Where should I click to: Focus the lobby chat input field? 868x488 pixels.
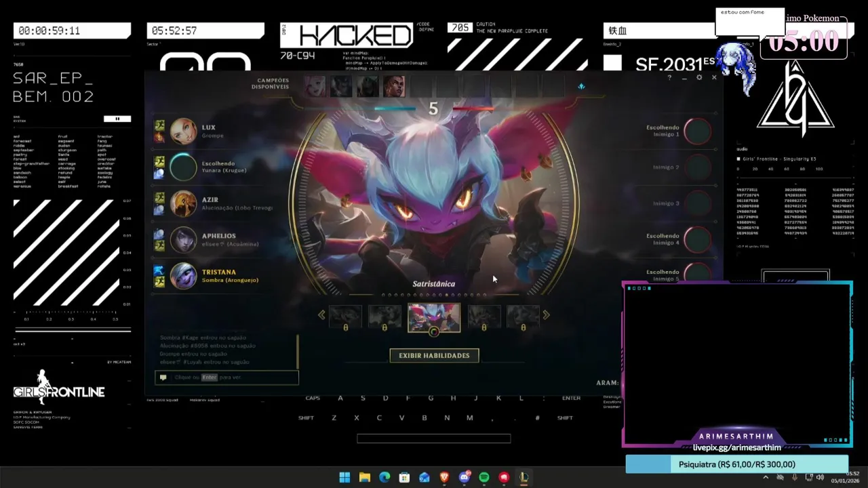pos(226,378)
